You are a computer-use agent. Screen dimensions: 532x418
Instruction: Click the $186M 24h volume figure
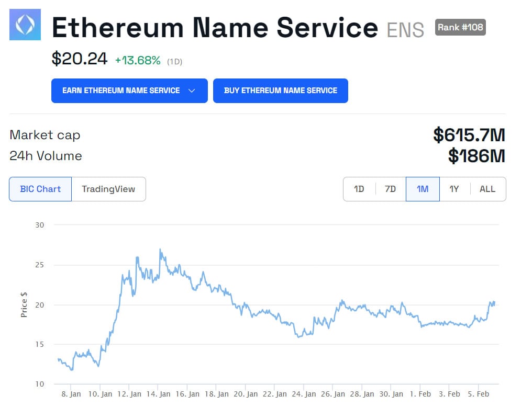(476, 156)
